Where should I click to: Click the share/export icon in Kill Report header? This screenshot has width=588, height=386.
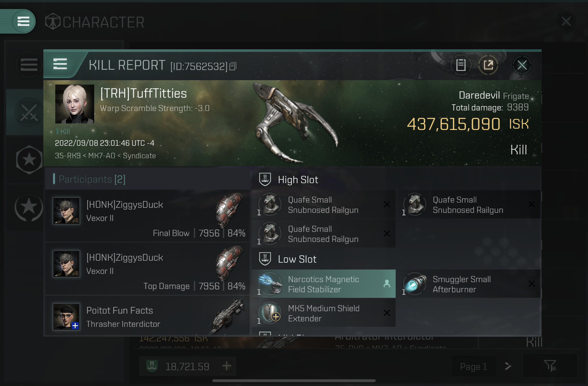point(488,65)
